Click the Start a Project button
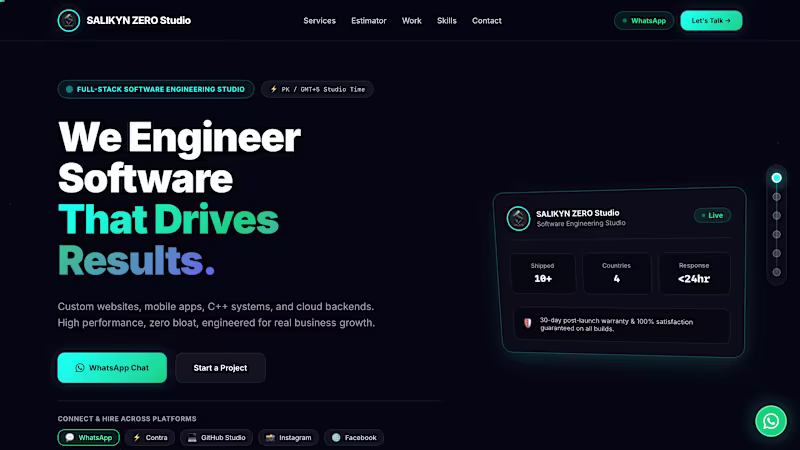The height and width of the screenshot is (450, 800). point(220,368)
